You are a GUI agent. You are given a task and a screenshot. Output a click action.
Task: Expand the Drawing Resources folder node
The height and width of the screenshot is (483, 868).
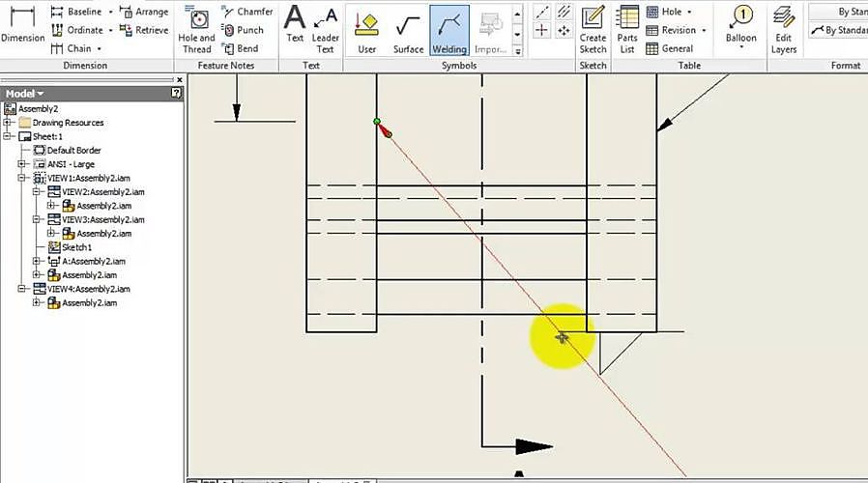point(9,123)
